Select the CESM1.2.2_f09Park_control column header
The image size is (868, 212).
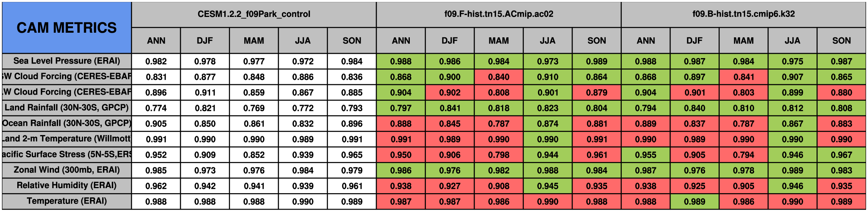point(254,14)
